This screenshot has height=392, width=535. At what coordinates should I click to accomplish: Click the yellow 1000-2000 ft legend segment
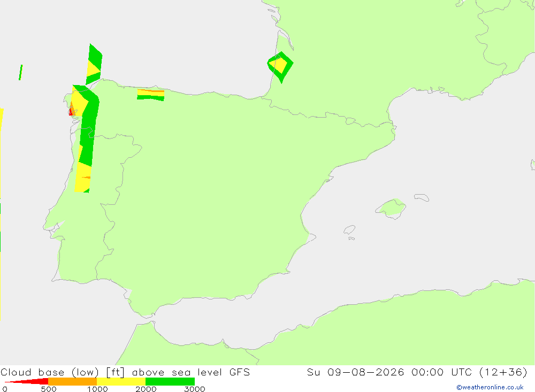pos(121,381)
